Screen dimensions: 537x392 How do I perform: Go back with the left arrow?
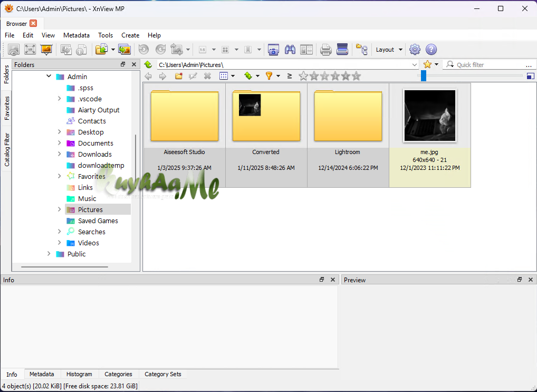pos(148,76)
